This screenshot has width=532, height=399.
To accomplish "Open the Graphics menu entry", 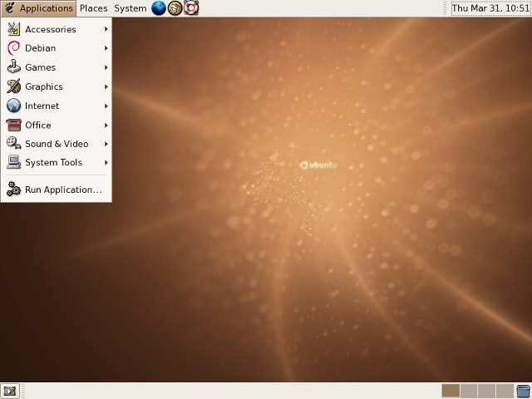I will (x=57, y=86).
